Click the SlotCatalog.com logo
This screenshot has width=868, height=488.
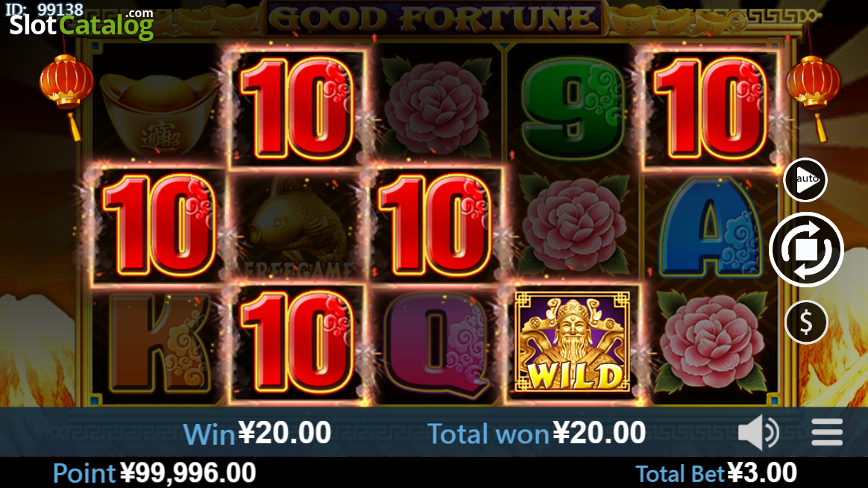point(81,23)
